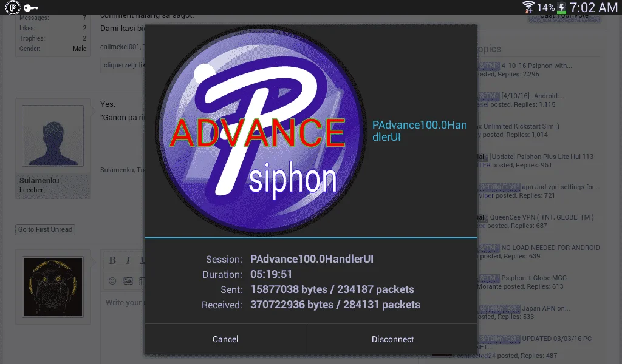622x364 pixels.
Task: Open the 4-10-16 Psiphon with... topic
Action: [536, 66]
